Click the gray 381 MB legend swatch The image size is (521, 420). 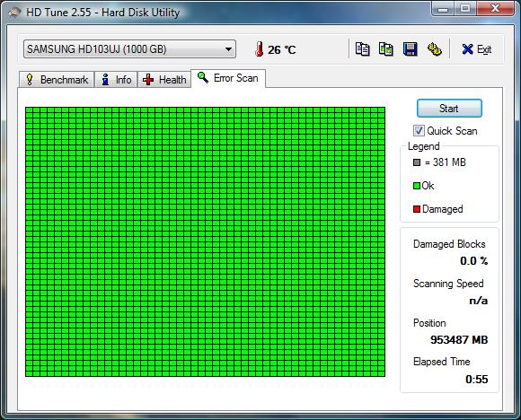417,162
